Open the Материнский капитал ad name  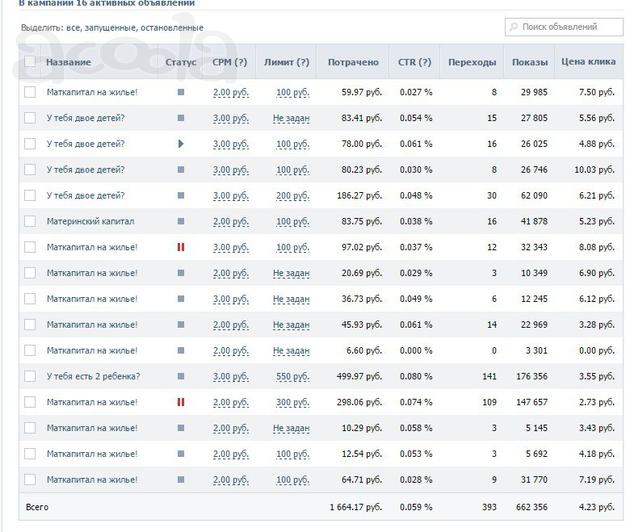pos(91,221)
